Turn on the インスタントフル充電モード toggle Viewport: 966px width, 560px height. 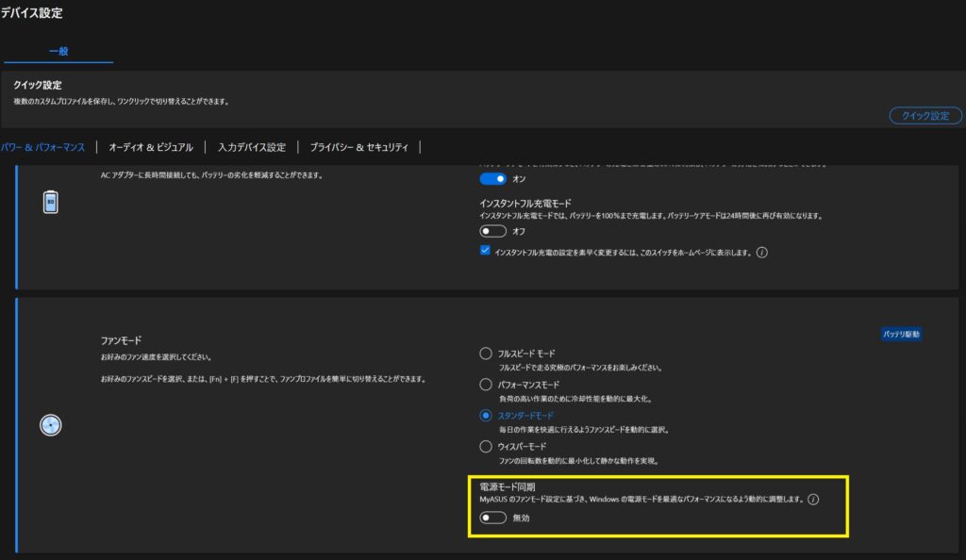[x=491, y=229]
